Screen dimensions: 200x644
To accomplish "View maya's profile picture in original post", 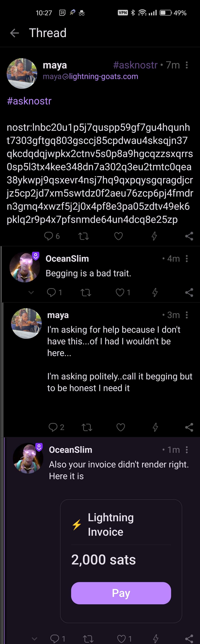I will click(22, 73).
